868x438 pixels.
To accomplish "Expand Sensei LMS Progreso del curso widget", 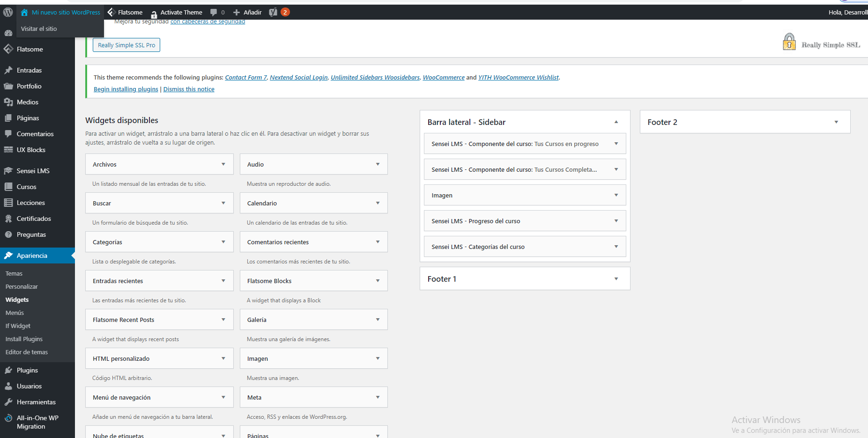I will tap(616, 221).
